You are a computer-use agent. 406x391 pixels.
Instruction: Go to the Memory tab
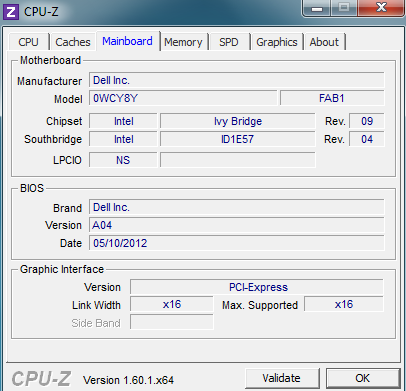183,42
